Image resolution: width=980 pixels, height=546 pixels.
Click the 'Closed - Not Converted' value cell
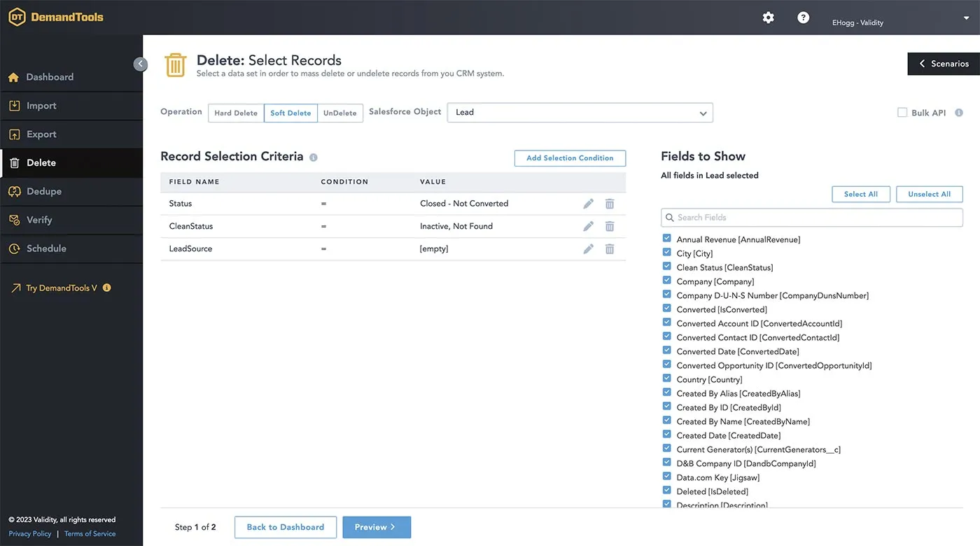click(x=464, y=204)
